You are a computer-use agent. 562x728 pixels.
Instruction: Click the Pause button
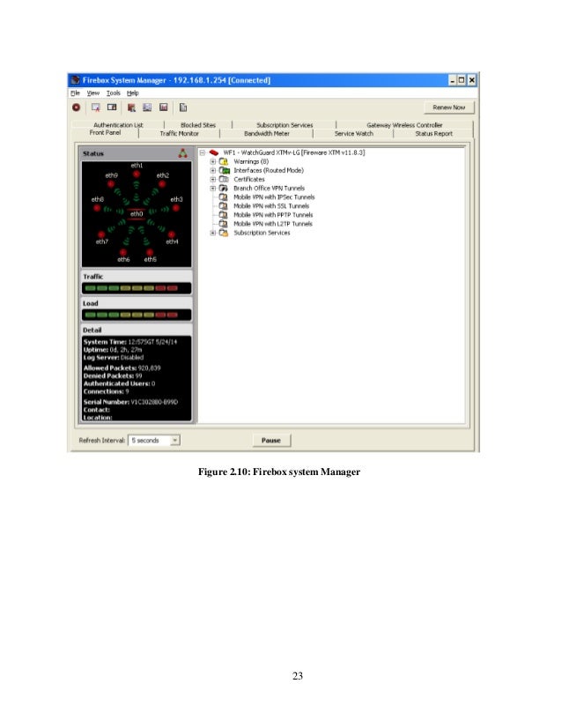tap(271, 440)
